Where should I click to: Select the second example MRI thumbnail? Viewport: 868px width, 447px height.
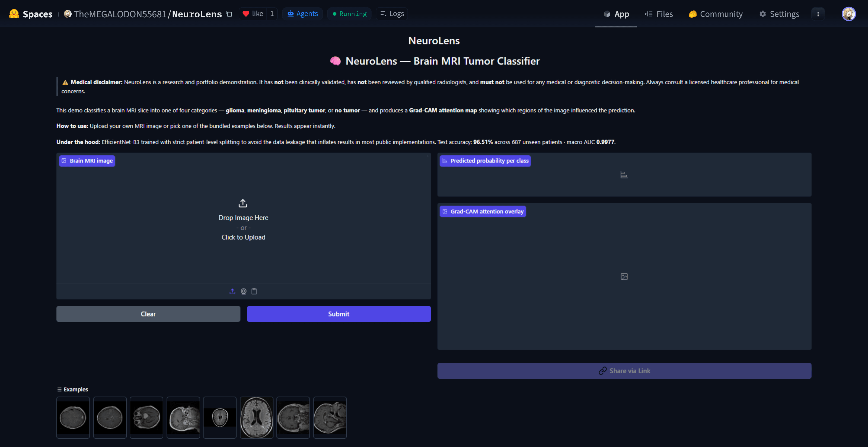pos(110,418)
